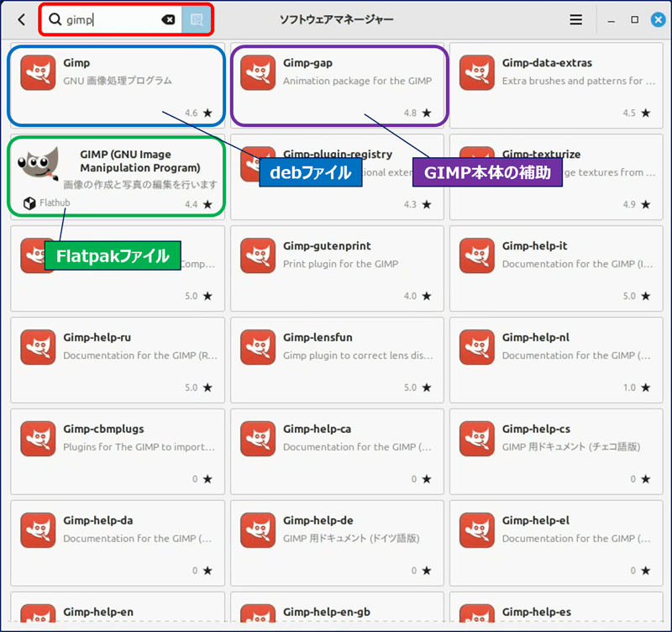Go back with the left arrow button

pos(22,19)
